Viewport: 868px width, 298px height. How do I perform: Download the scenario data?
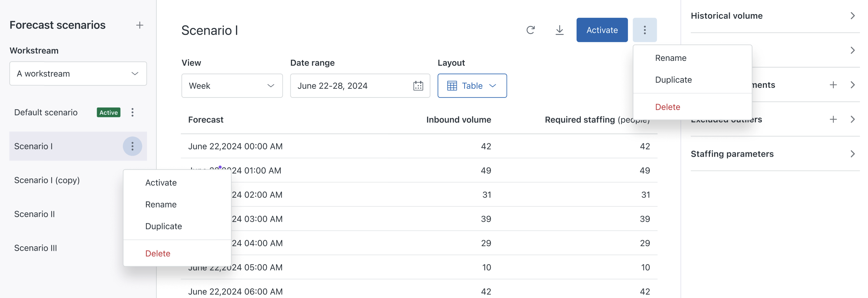[559, 30]
